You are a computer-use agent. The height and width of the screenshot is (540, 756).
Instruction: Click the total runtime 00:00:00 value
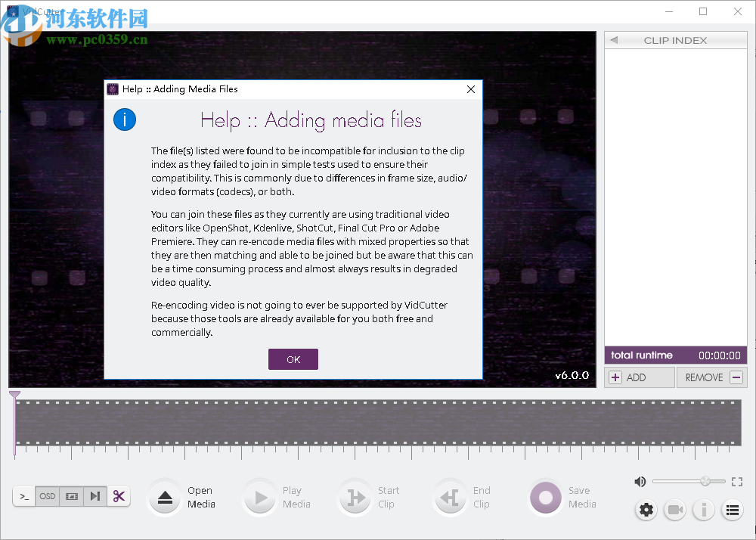pos(720,355)
